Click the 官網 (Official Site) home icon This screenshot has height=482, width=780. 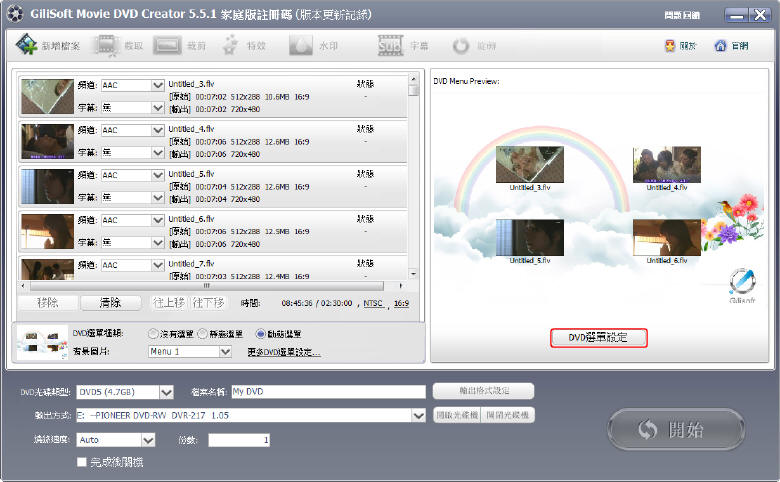point(720,46)
